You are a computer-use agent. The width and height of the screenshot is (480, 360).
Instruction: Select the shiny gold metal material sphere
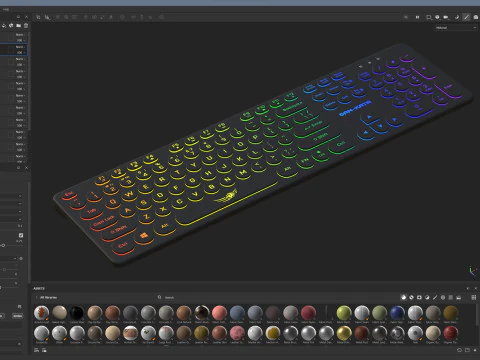(344, 333)
